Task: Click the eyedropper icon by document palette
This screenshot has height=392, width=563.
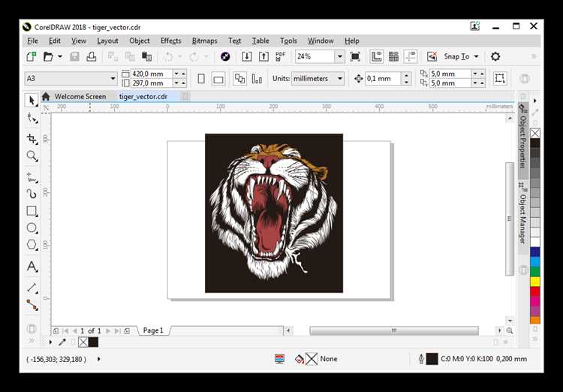Action: (x=62, y=342)
